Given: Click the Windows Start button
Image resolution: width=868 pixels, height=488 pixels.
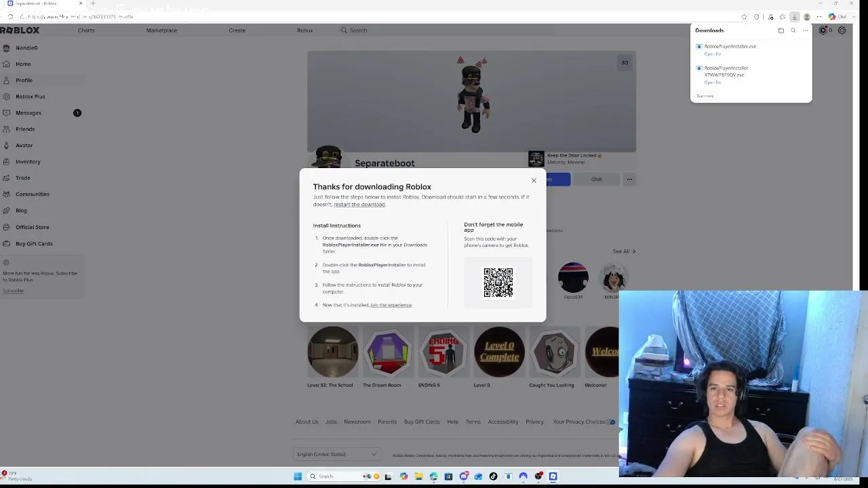Looking at the screenshot, I should pyautogui.click(x=298, y=476).
